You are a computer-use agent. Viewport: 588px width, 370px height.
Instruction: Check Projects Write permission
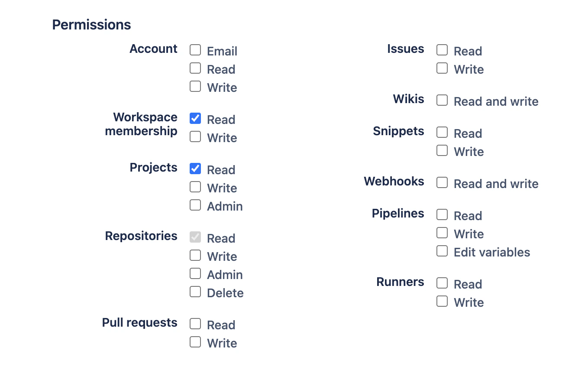[x=195, y=187]
